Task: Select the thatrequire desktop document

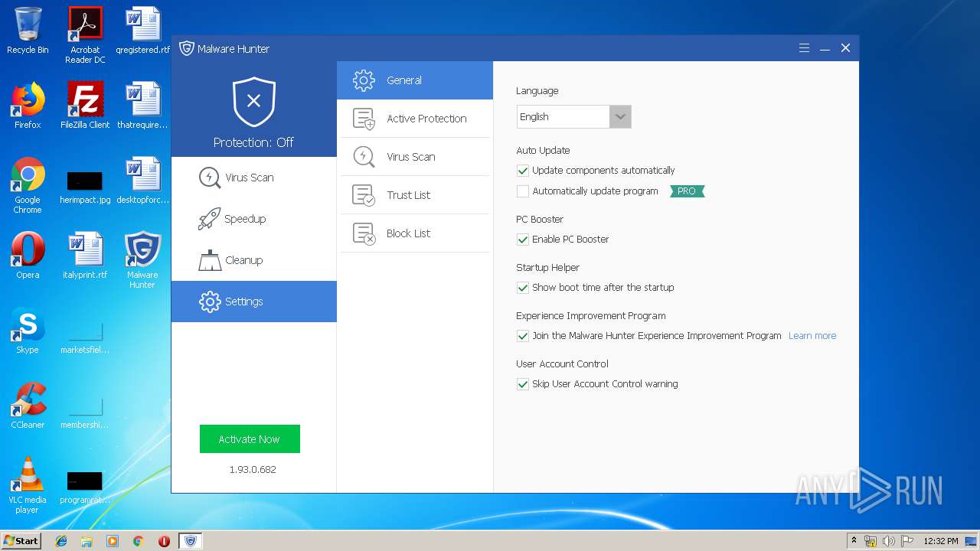Action: click(142, 105)
